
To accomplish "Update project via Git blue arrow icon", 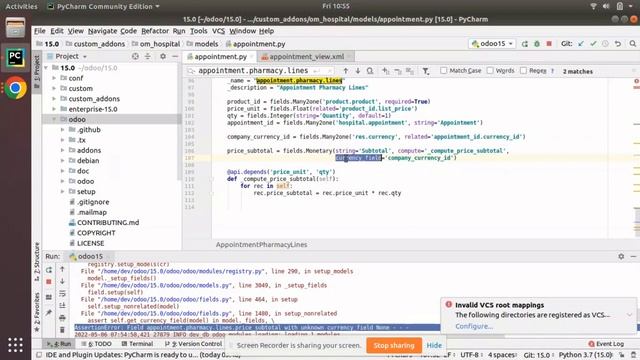I will click(x=581, y=44).
